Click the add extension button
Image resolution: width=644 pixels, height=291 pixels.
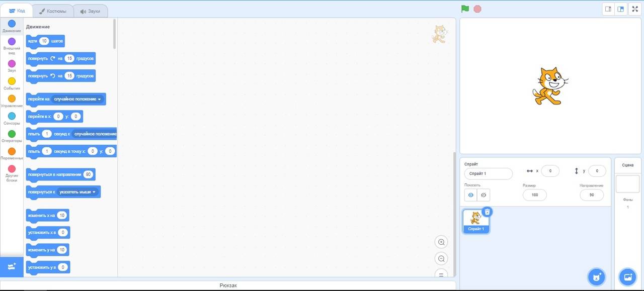12,266
